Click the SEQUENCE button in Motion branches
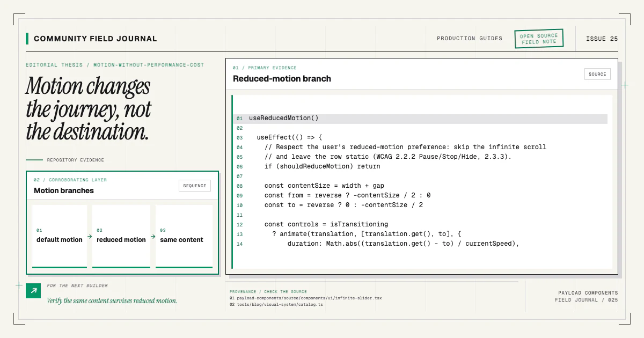This screenshot has width=644, height=338. click(x=195, y=186)
